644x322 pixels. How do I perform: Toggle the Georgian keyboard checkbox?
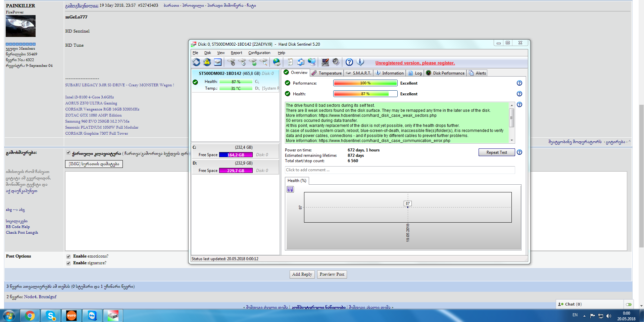[x=68, y=153]
